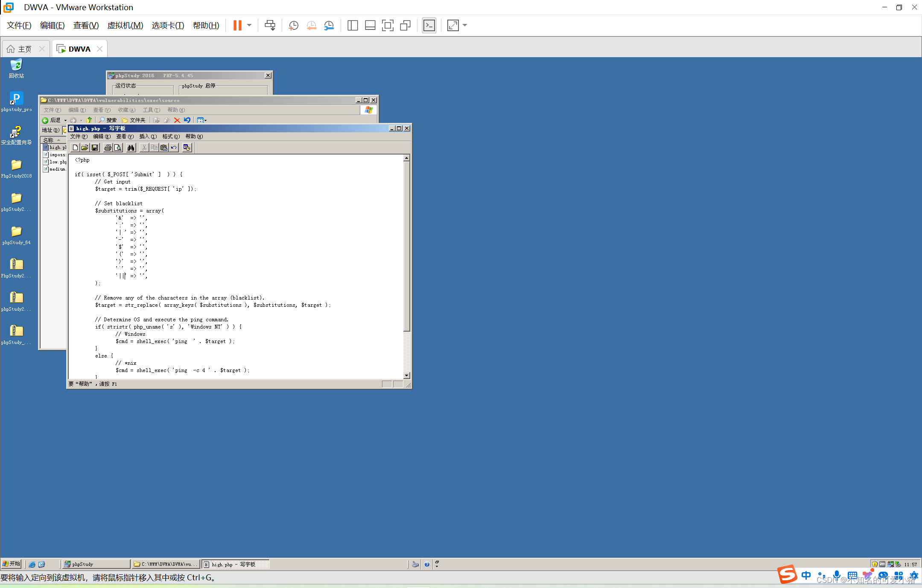Select low.php in Explorer file list
The width and height of the screenshot is (922, 588).
[55, 162]
